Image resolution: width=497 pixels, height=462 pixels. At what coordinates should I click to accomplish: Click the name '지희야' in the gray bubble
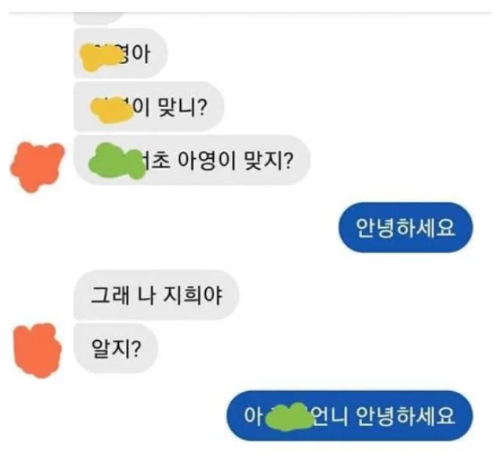(193, 295)
